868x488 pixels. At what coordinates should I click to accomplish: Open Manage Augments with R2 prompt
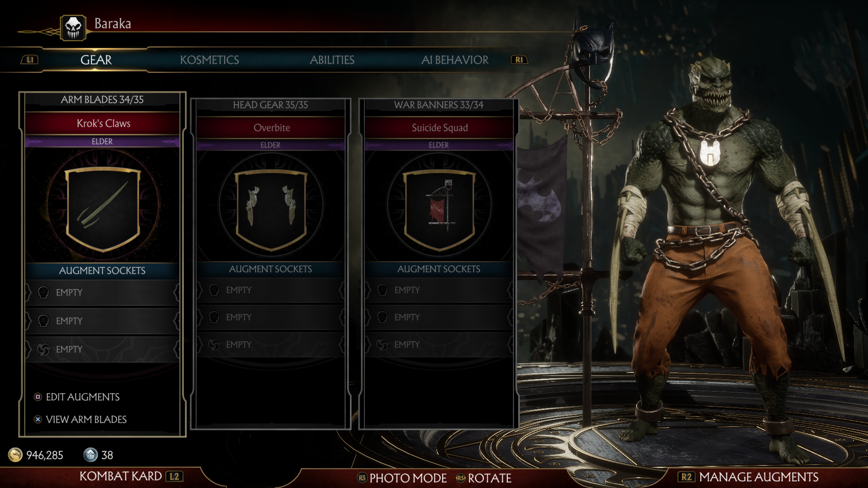click(x=749, y=477)
